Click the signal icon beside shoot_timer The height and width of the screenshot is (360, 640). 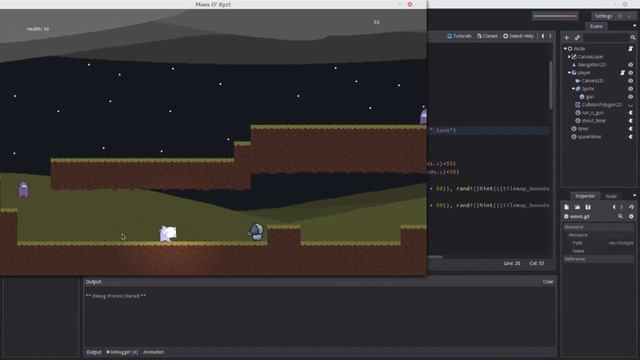[631, 121]
